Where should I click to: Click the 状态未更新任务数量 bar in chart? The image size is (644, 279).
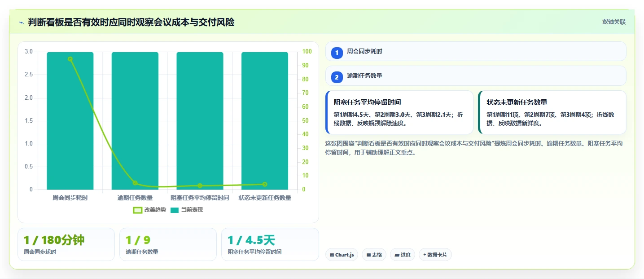(x=265, y=121)
